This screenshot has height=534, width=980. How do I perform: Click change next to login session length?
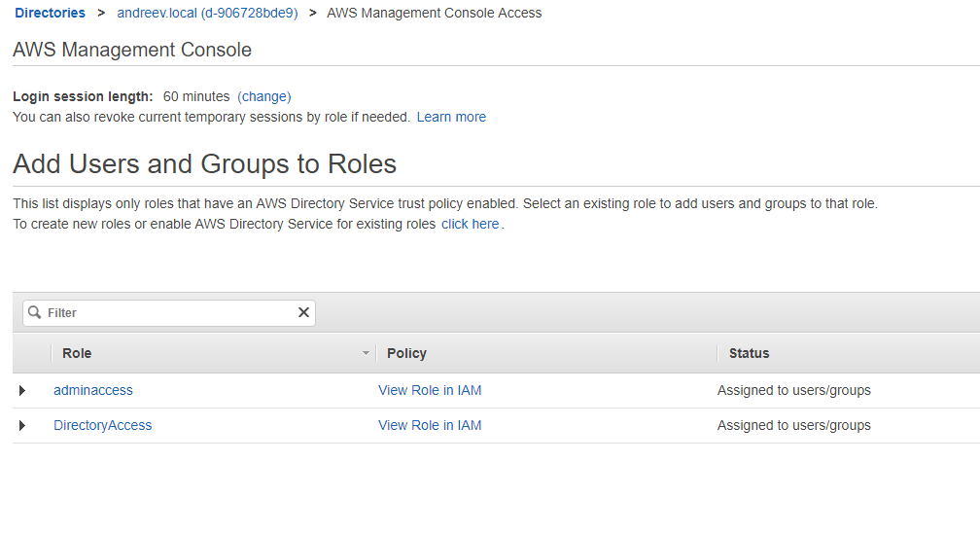[264, 97]
